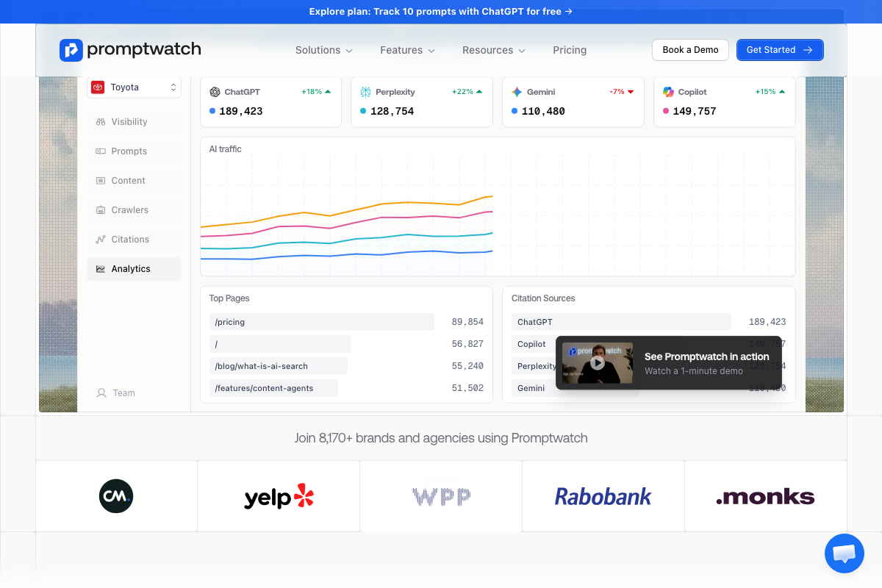Click the Copilot green up-trend arrow

click(x=782, y=92)
